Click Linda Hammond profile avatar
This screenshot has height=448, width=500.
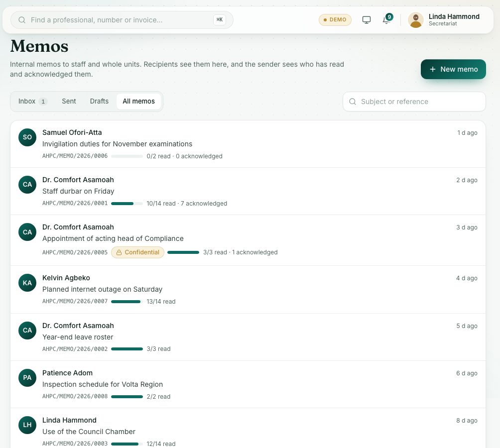[415, 20]
